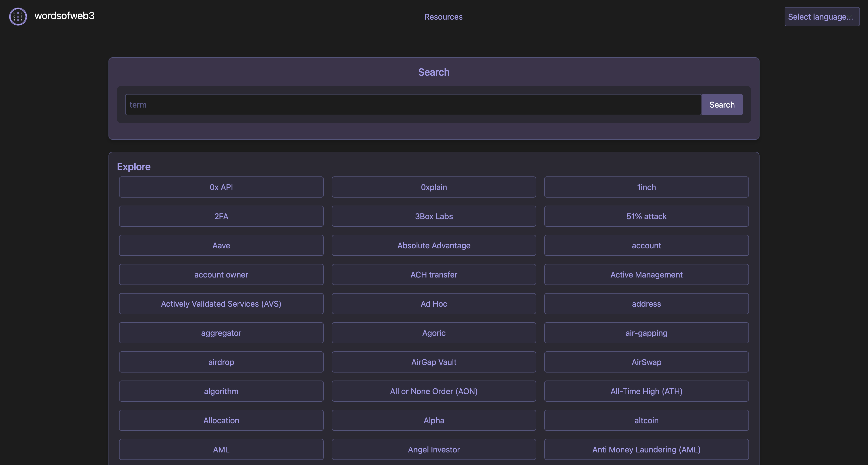Select the air-gapping term
This screenshot has height=465, width=868.
[x=646, y=333]
